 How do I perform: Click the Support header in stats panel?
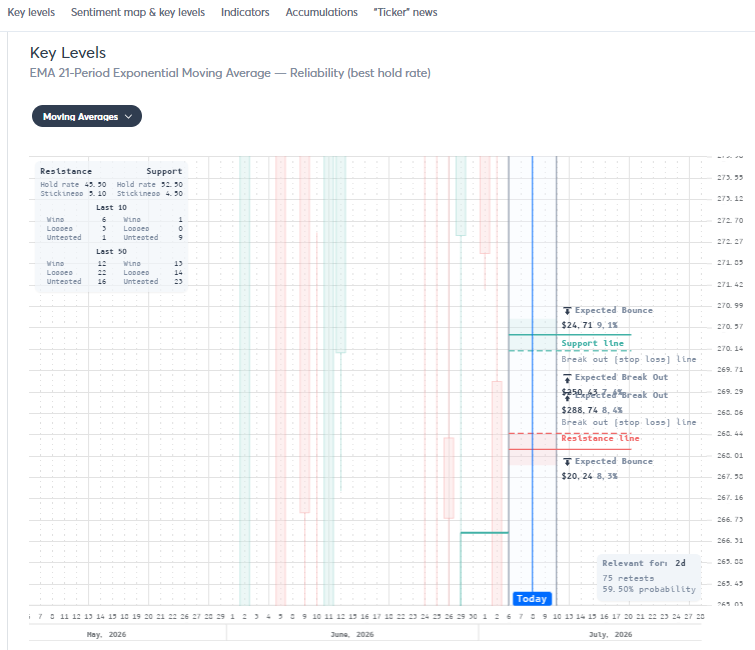pos(164,171)
